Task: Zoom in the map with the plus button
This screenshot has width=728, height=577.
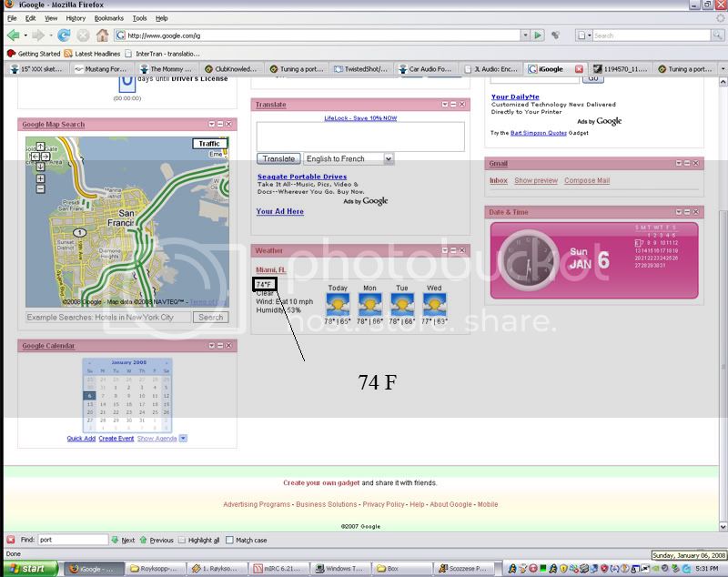Action: tap(40, 178)
